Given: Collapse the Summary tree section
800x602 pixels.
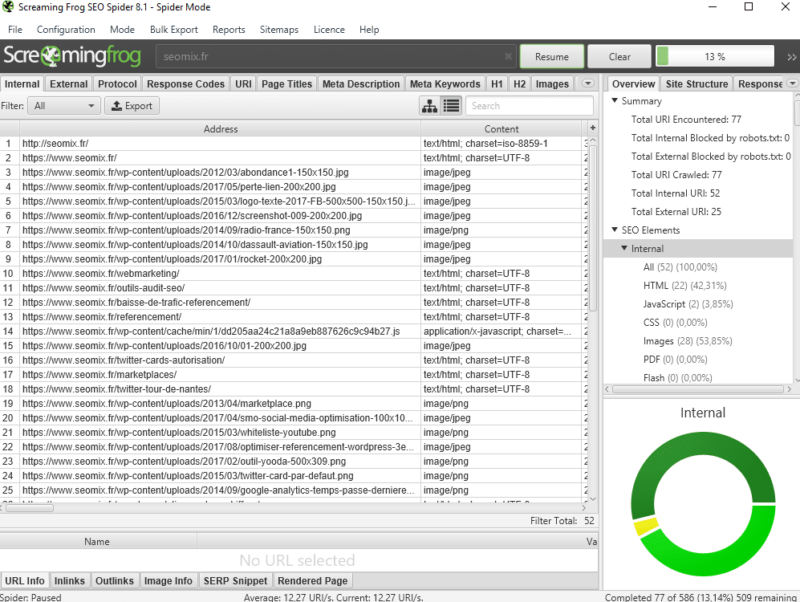Looking at the screenshot, I should pyautogui.click(x=614, y=101).
